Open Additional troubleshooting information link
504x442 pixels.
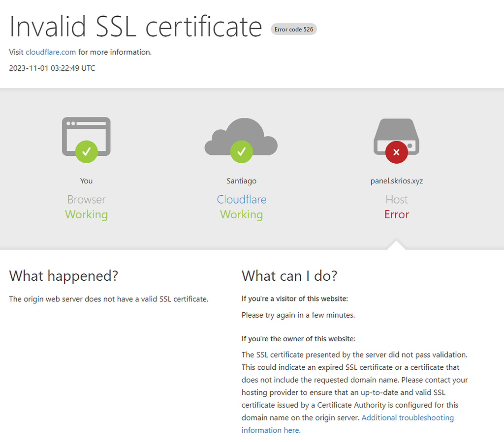[x=408, y=418]
